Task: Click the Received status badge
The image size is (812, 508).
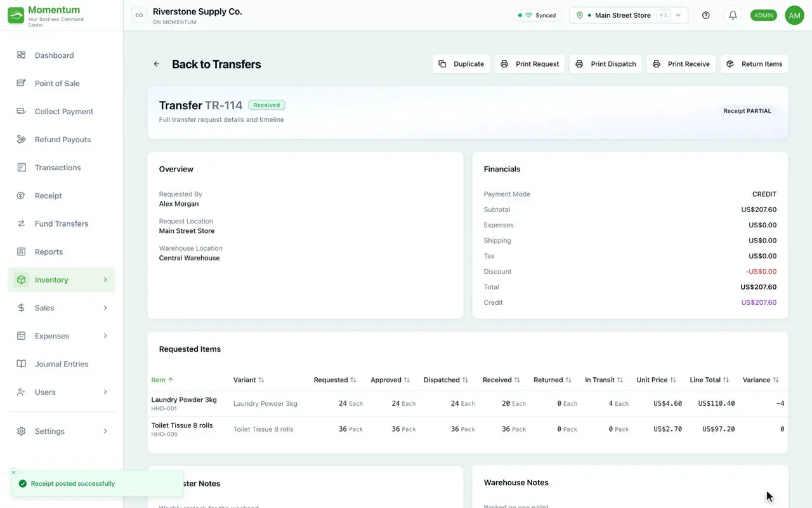Action: point(266,105)
